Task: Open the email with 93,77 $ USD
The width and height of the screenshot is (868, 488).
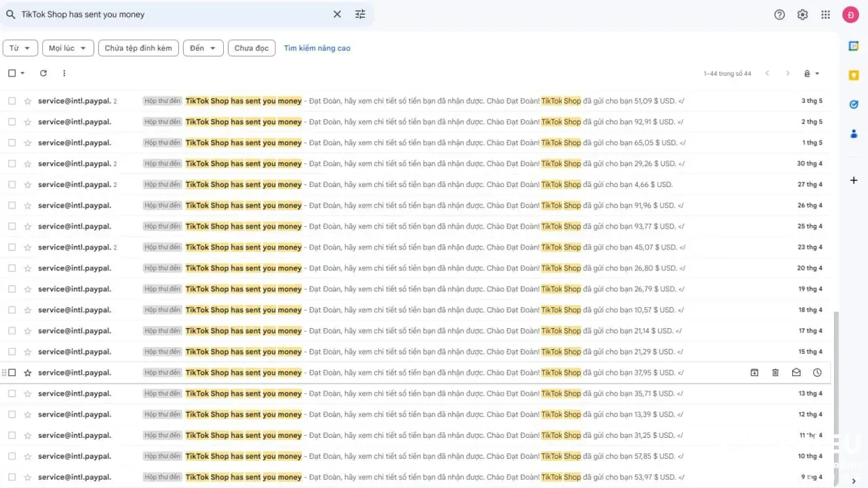Action: point(415,226)
